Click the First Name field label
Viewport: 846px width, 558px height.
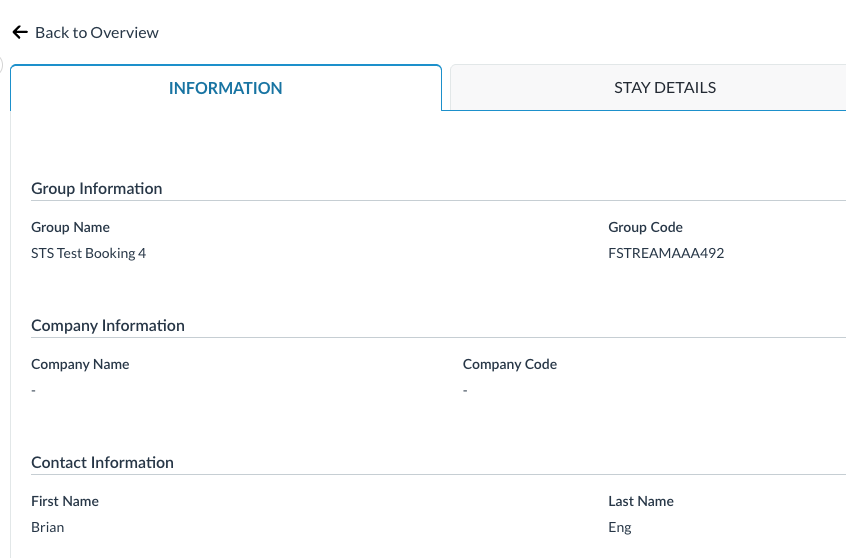coord(65,501)
